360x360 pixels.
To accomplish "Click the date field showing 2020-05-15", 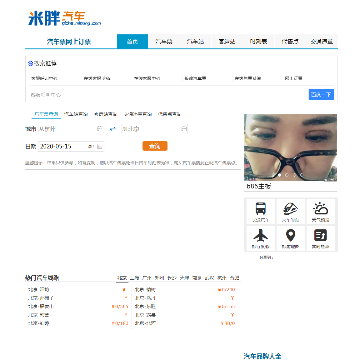I will 71,146.
